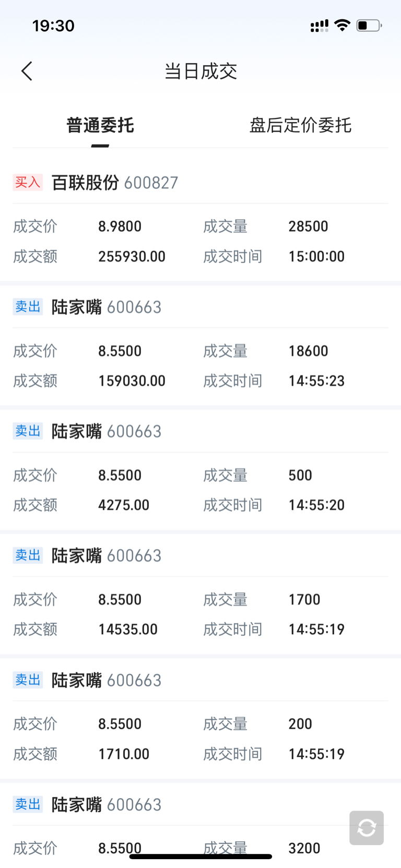Open 陆家嘴 entry with 200 volume
Image resolution: width=401 pixels, height=868 pixels.
(x=107, y=680)
